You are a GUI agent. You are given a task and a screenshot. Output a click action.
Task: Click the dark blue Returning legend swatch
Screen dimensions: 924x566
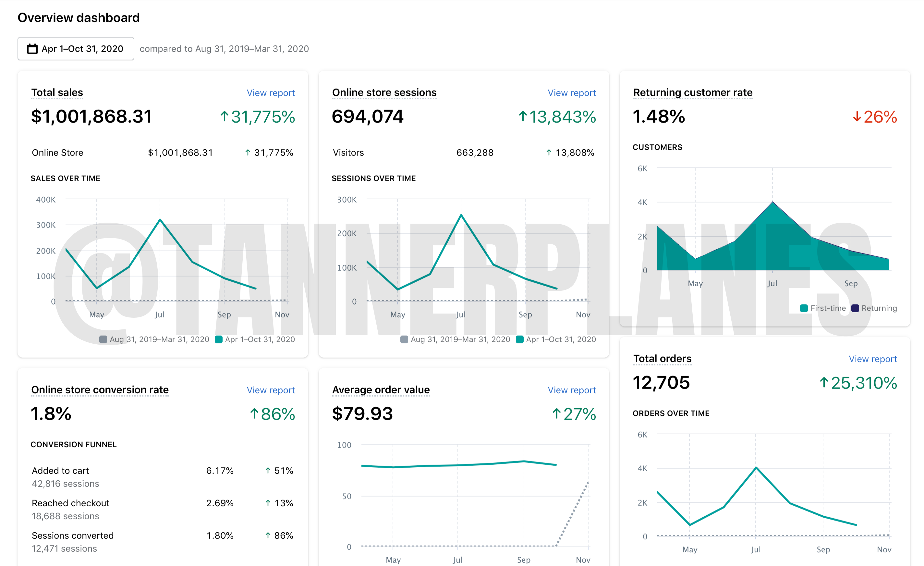point(855,308)
